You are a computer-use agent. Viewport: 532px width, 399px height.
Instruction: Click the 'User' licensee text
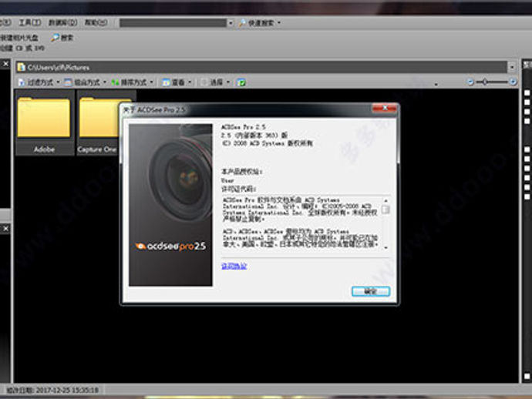(227, 180)
